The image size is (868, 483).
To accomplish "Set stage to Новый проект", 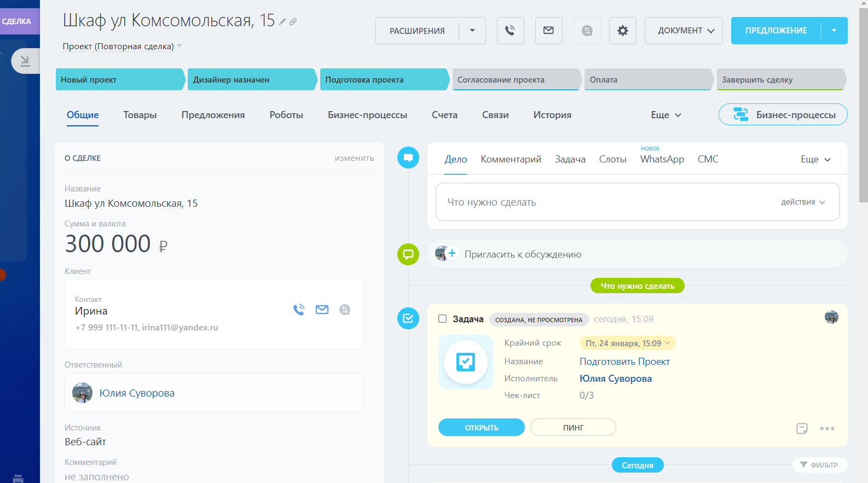I will [x=120, y=79].
